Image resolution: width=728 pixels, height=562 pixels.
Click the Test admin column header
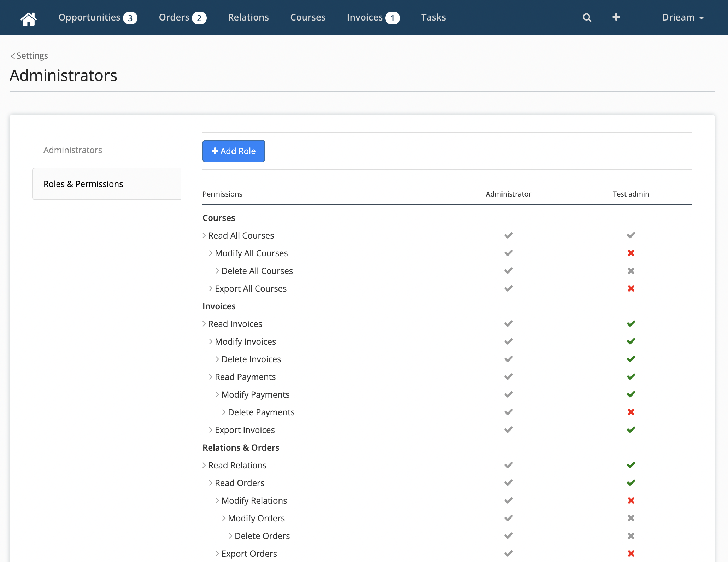631,194
